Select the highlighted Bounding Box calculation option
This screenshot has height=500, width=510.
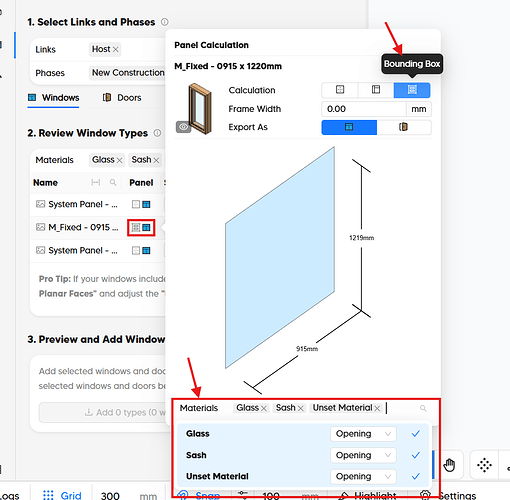[x=412, y=90]
